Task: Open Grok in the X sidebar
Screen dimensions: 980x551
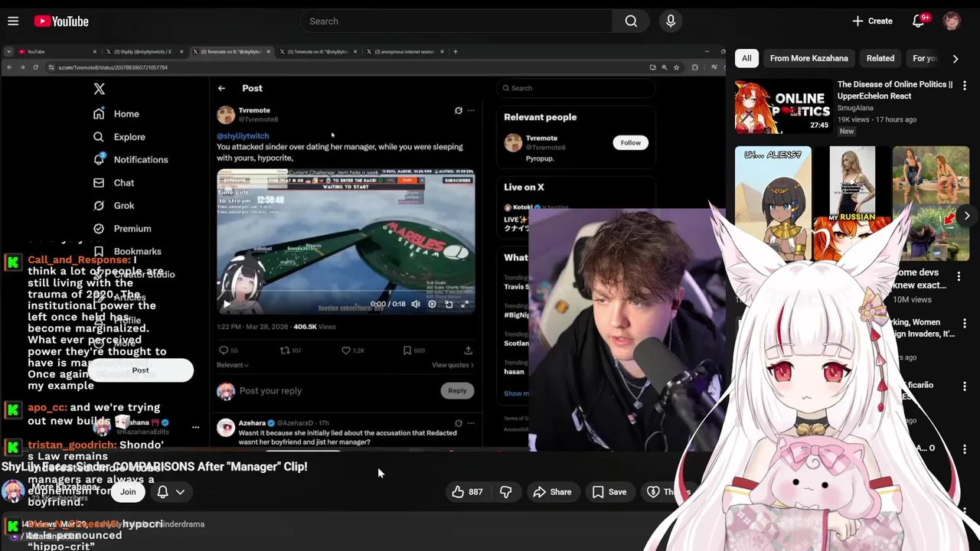Action: tap(113, 206)
